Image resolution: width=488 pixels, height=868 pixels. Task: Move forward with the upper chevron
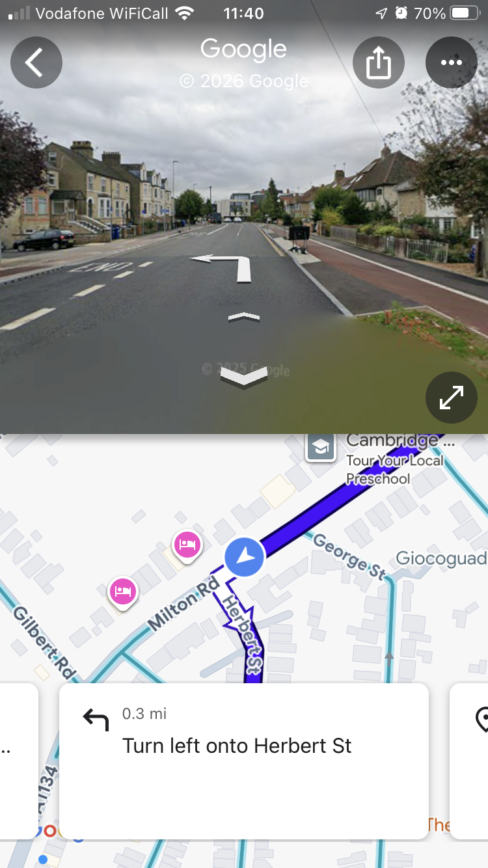tap(243, 317)
